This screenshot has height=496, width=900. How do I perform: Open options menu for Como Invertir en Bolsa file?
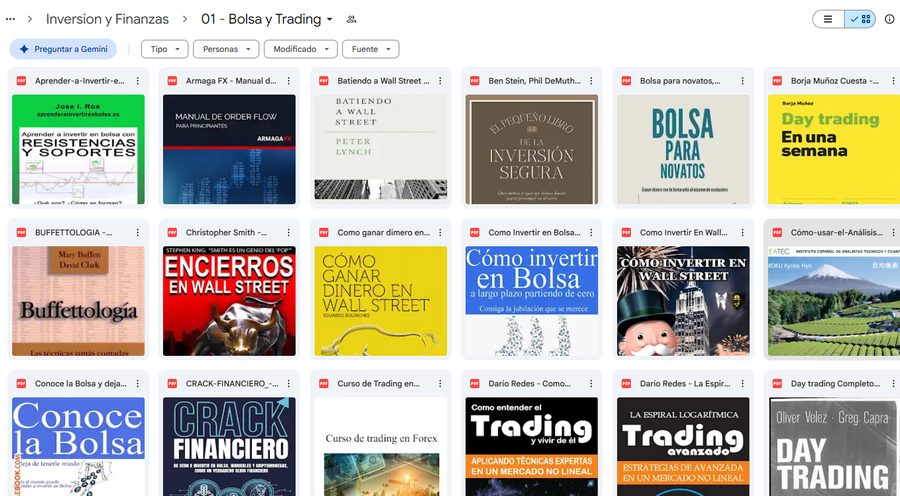[591, 232]
